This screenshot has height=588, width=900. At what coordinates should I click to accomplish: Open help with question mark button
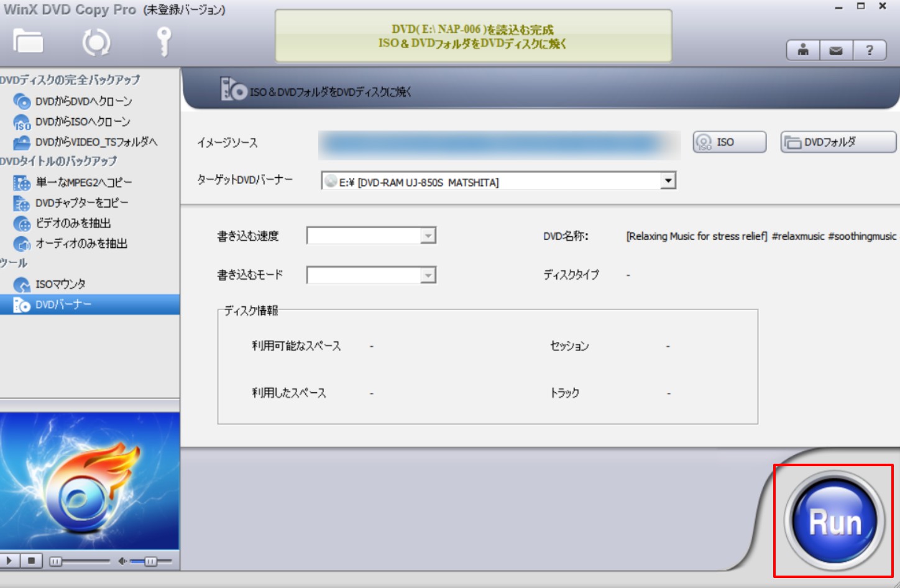click(x=869, y=50)
